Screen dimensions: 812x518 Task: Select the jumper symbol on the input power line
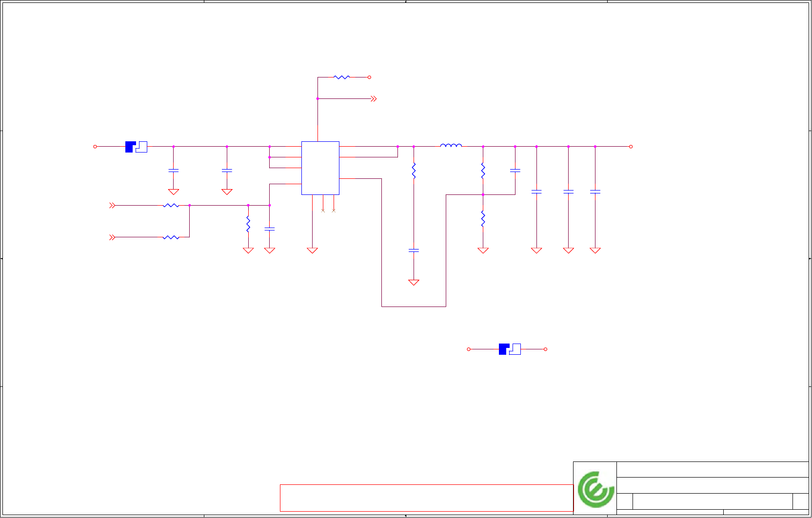coord(136,147)
